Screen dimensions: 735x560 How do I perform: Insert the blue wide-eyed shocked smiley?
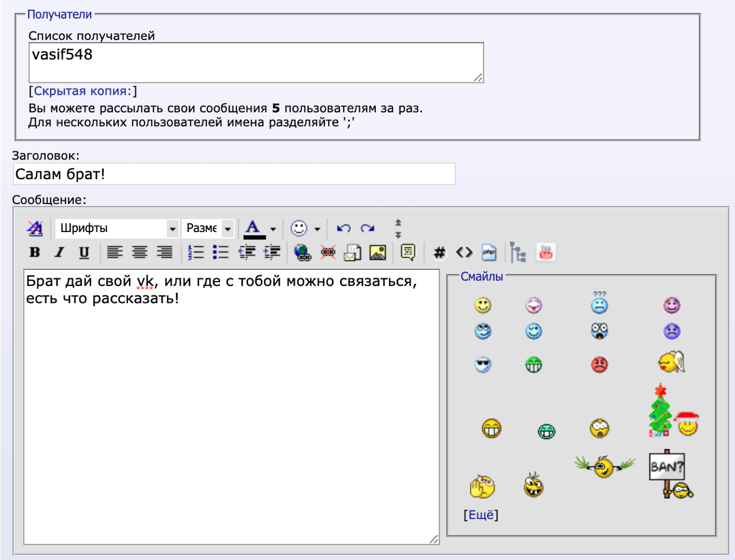click(600, 331)
